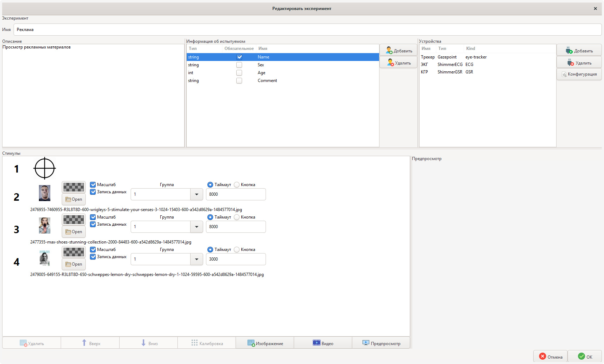604x364 pixels.
Task: Click the Изображение add-image icon button
Action: pyautogui.click(x=265, y=343)
